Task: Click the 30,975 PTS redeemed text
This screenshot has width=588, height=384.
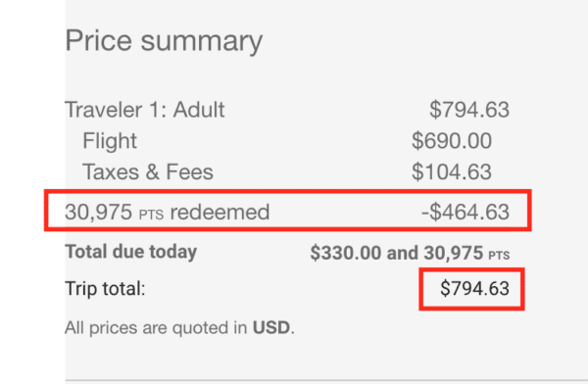Action: [168, 212]
